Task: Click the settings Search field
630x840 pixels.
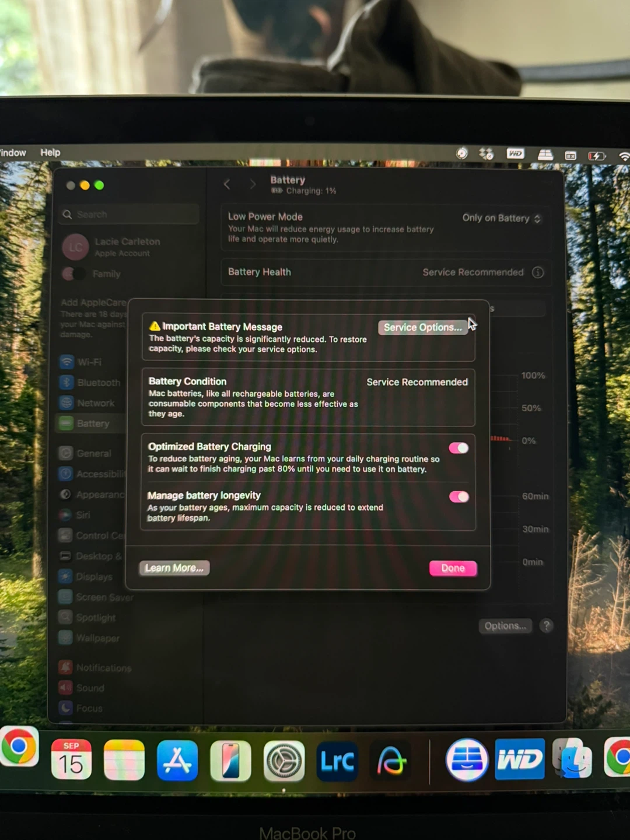Action: [129, 215]
